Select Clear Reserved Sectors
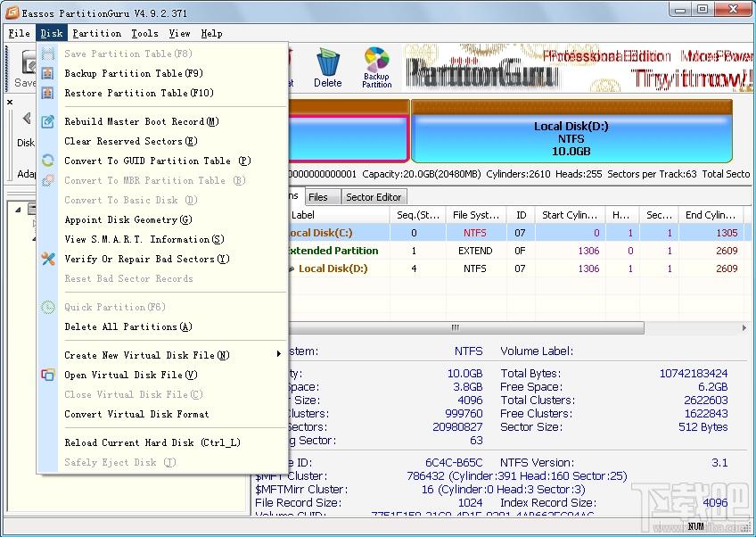The image size is (756, 537). click(x=162, y=141)
